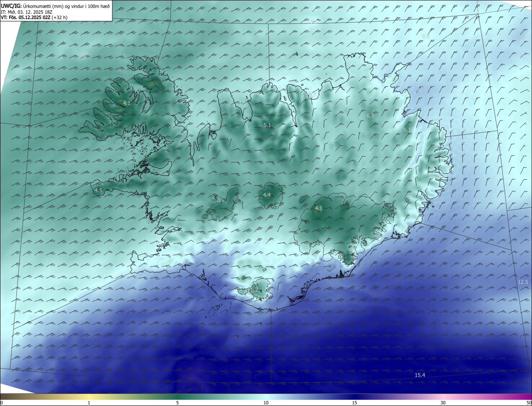The width and height of the screenshot is (532, 406).
Task: Click the 30 tick on the colour scale
Action: pos(443,403)
